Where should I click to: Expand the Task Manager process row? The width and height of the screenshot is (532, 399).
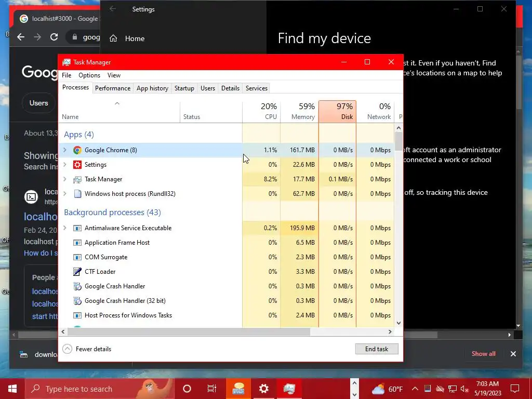(x=65, y=179)
